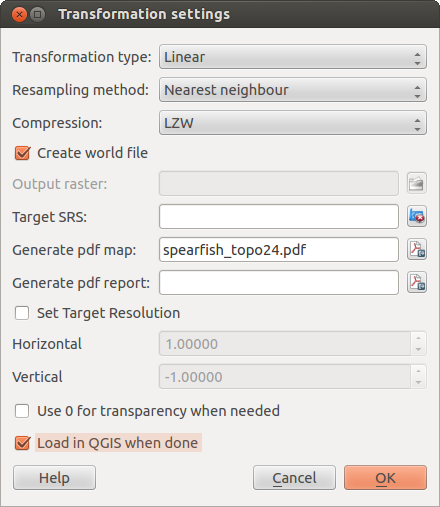Click the Cancel button

coord(294,478)
